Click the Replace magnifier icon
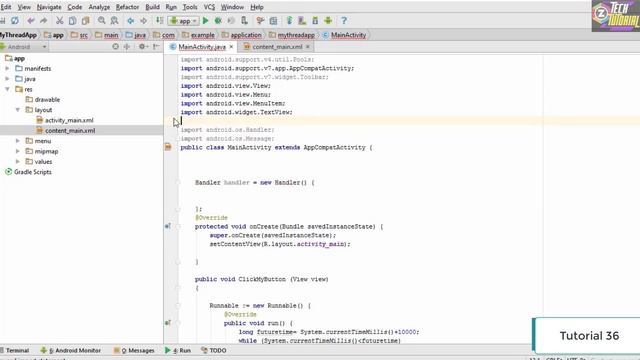The width and height of the screenshot is (640, 360). [x=115, y=20]
